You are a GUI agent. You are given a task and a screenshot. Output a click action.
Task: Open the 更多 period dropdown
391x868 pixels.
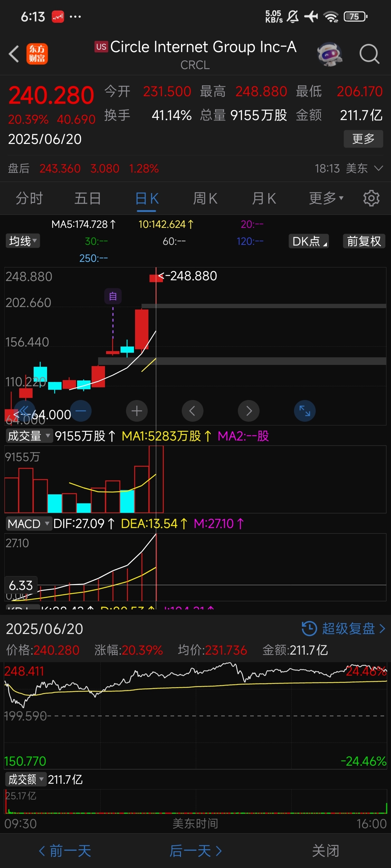[326, 198]
